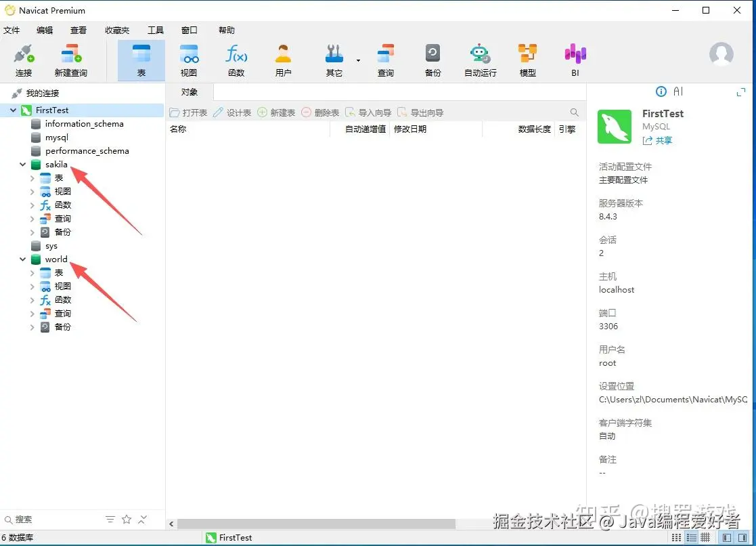Open the 视图 view toolbar icon
The image size is (756, 546).
(189, 60)
